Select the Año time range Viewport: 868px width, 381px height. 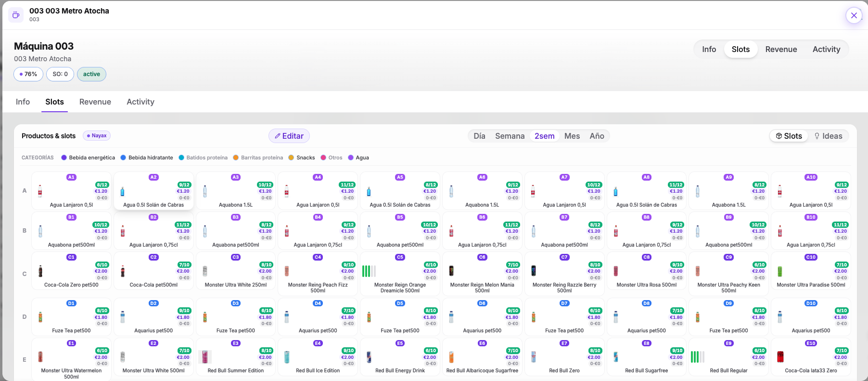point(597,136)
